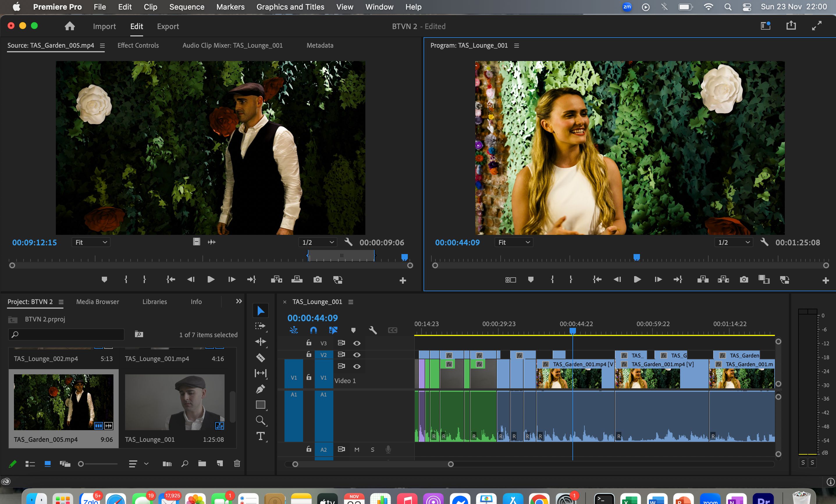The height and width of the screenshot is (504, 836).
Task: Select the Ripple Edit tool
Action: coord(260,342)
